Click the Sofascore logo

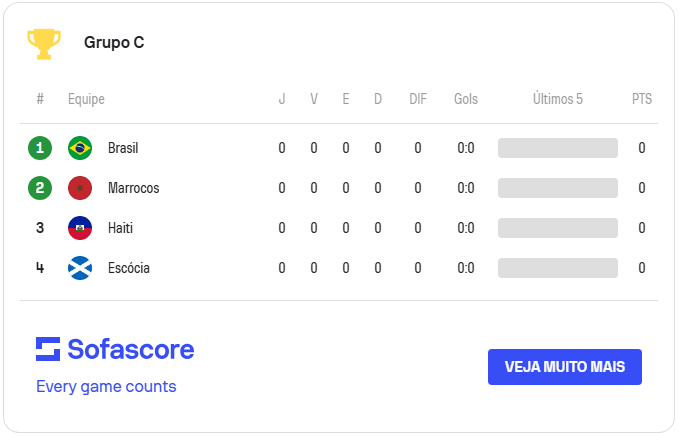coord(115,349)
